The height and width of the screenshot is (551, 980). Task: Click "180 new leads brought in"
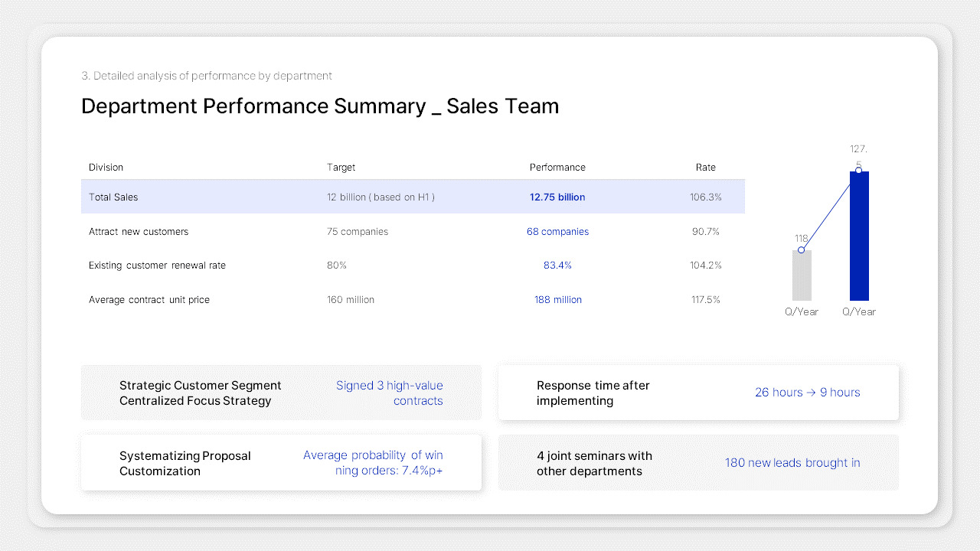792,462
